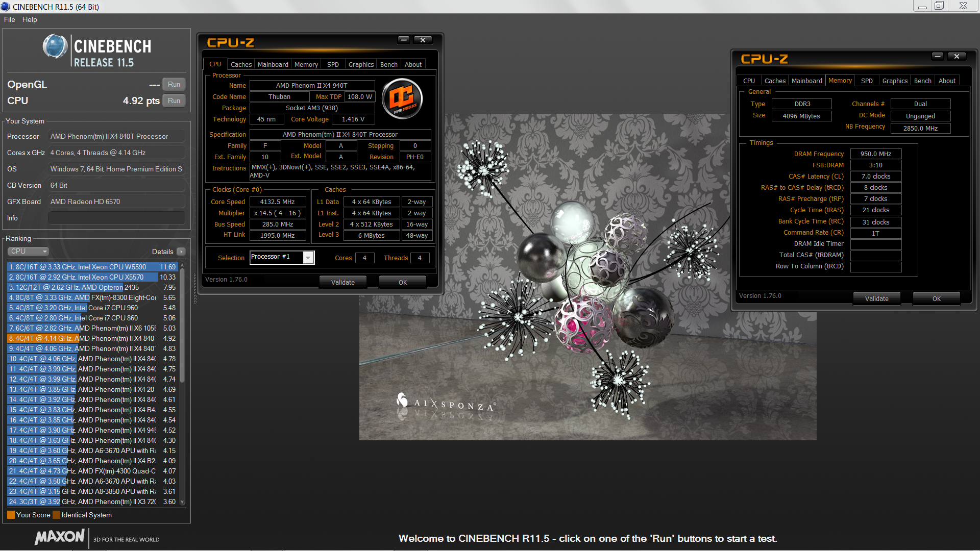Click the MAXON logo

point(60,537)
